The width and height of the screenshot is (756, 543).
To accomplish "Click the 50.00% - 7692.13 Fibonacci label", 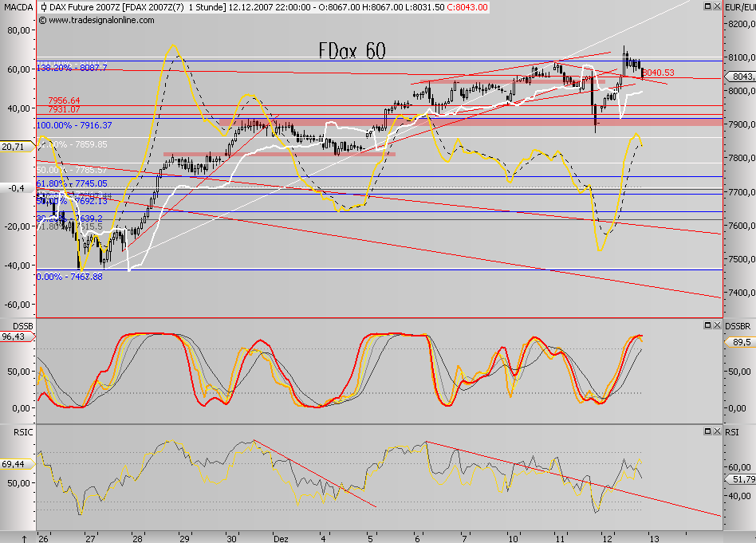I will [x=72, y=201].
